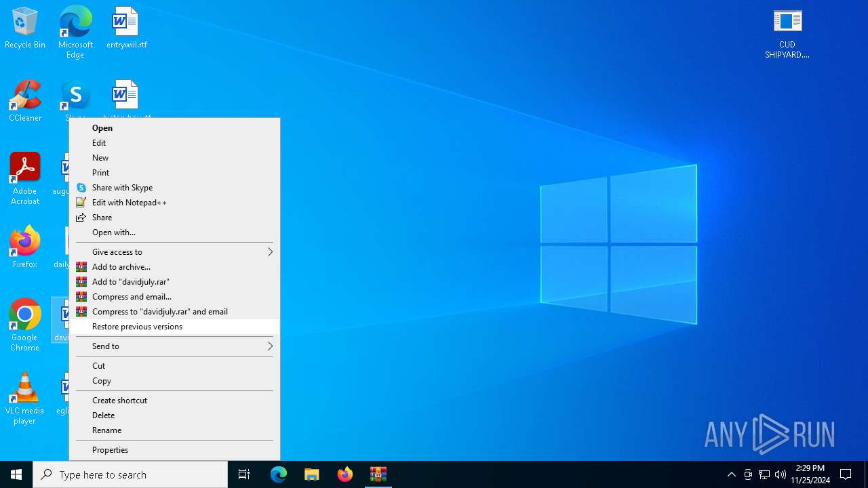Open Firefox from the taskbar
This screenshot has height=488, width=868.
[345, 474]
